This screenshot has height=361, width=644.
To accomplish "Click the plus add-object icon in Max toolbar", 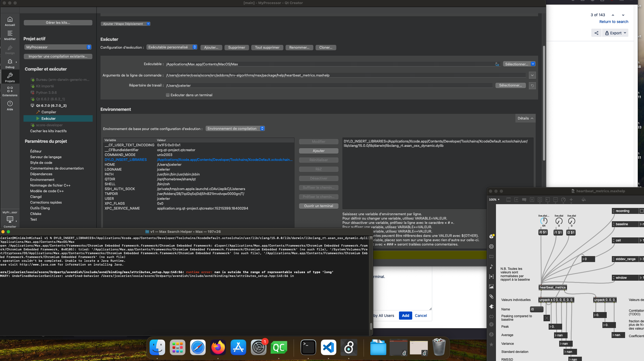I will click(571, 200).
